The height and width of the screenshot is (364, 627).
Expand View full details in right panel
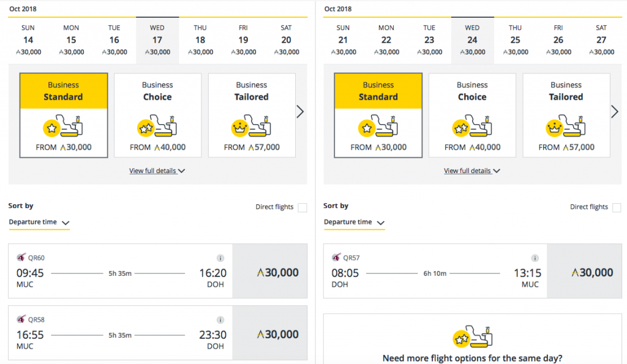(471, 171)
